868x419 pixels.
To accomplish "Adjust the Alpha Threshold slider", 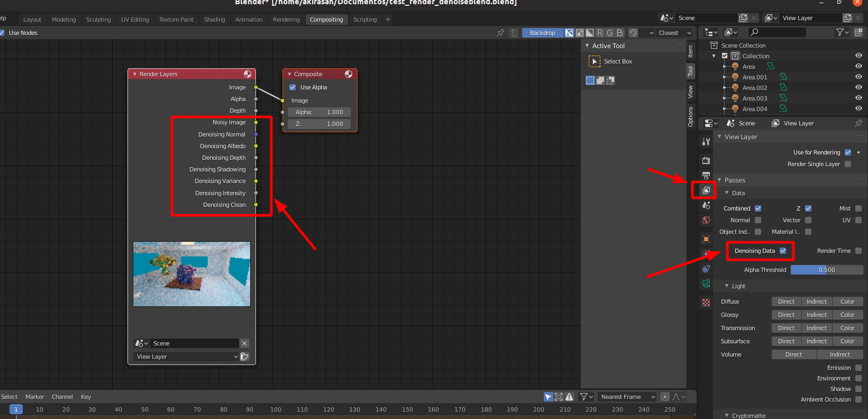I will click(x=827, y=270).
